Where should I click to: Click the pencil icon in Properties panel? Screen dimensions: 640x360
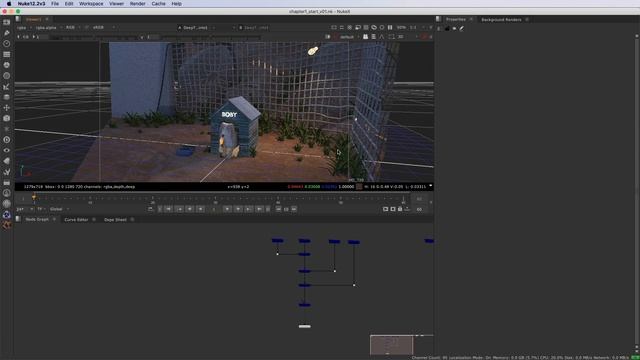click(462, 29)
